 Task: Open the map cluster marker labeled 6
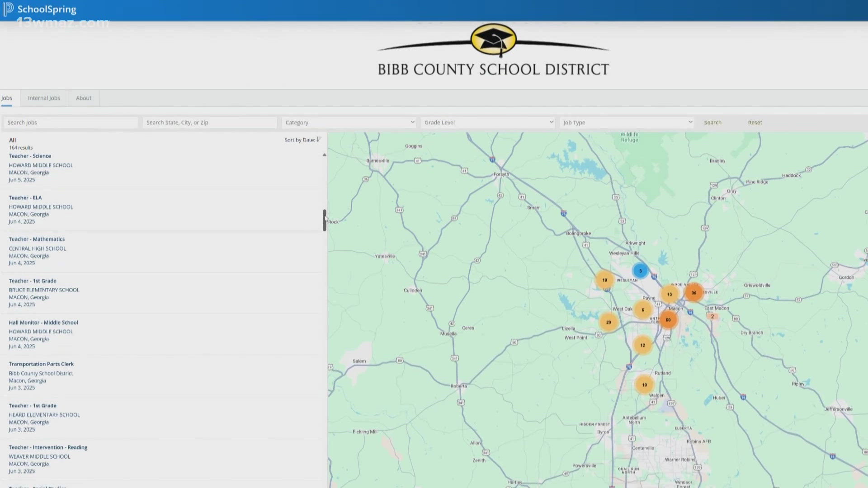coord(642,310)
